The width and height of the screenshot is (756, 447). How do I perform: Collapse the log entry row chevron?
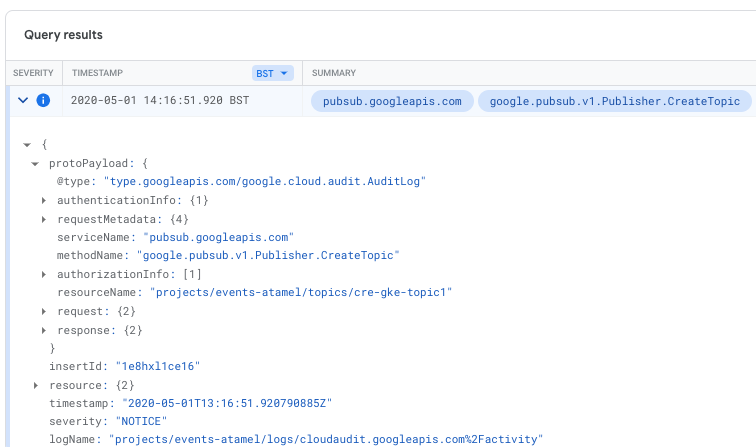point(22,101)
